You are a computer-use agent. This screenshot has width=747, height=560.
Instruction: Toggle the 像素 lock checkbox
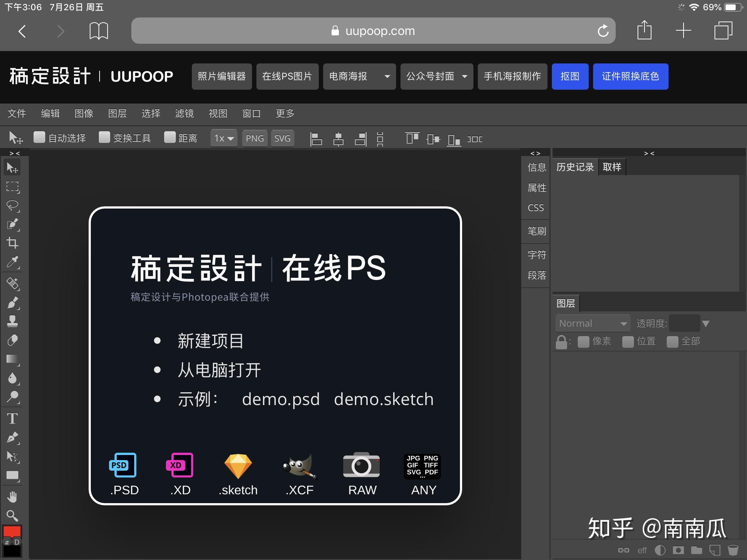(x=584, y=342)
